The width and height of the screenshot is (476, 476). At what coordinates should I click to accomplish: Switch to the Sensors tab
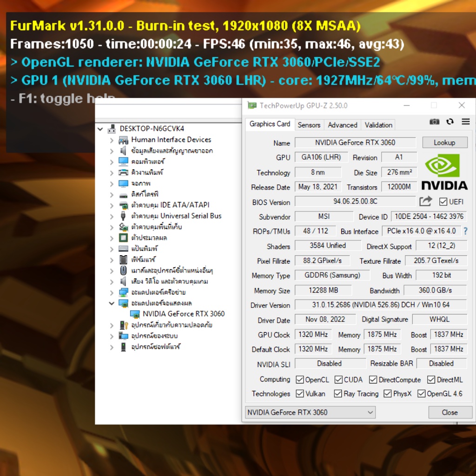[x=309, y=125]
